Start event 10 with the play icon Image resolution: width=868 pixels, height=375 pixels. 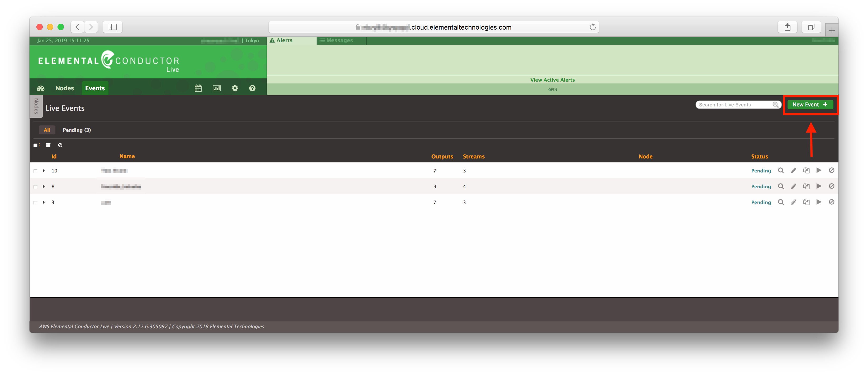(x=819, y=170)
